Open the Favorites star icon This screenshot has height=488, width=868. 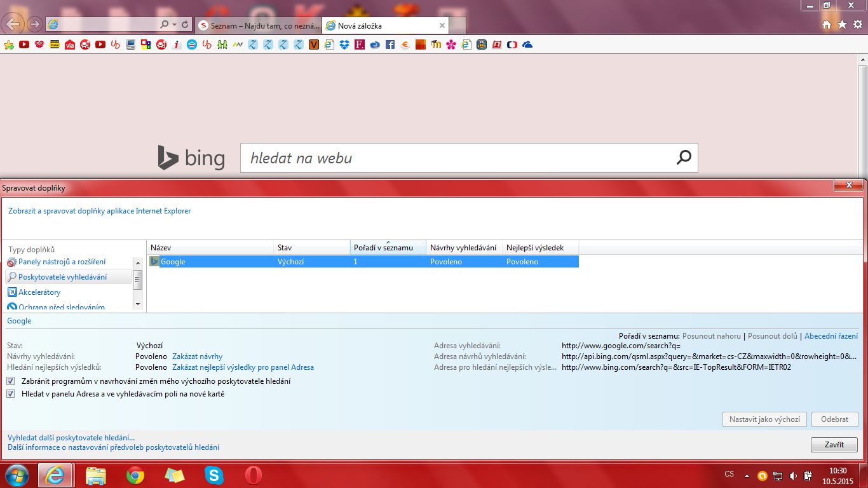(842, 25)
